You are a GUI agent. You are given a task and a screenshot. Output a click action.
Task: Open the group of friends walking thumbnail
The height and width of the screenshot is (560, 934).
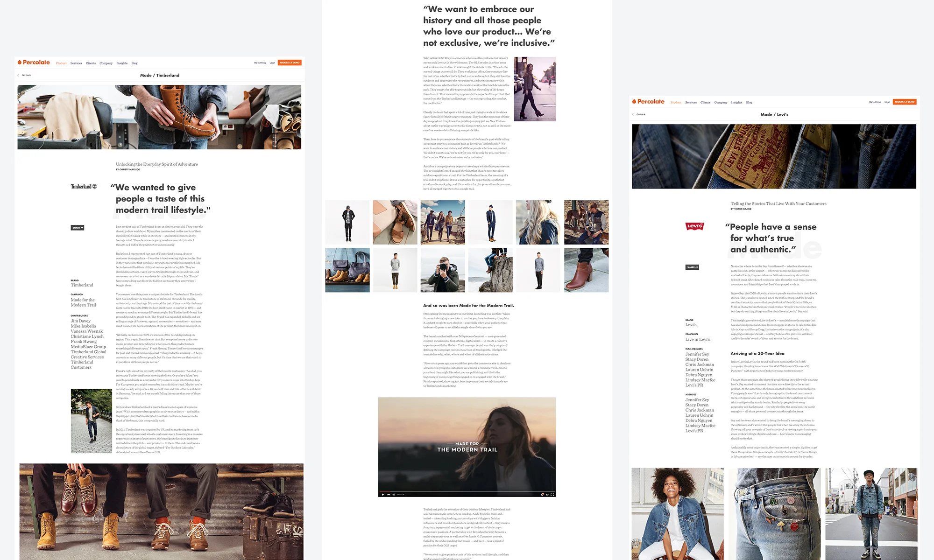point(443,222)
